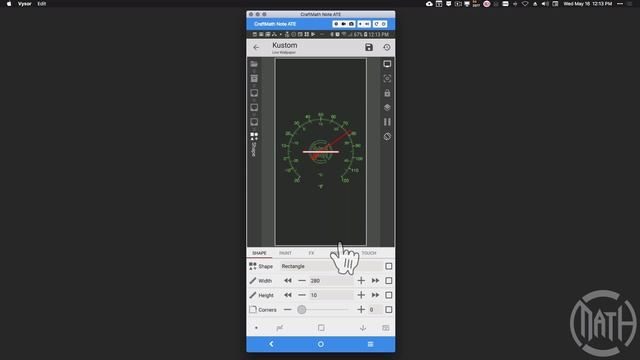This screenshot has height=360, width=640.
Task: Open the Vysor menu in macOS menu bar
Action: tap(24, 4)
